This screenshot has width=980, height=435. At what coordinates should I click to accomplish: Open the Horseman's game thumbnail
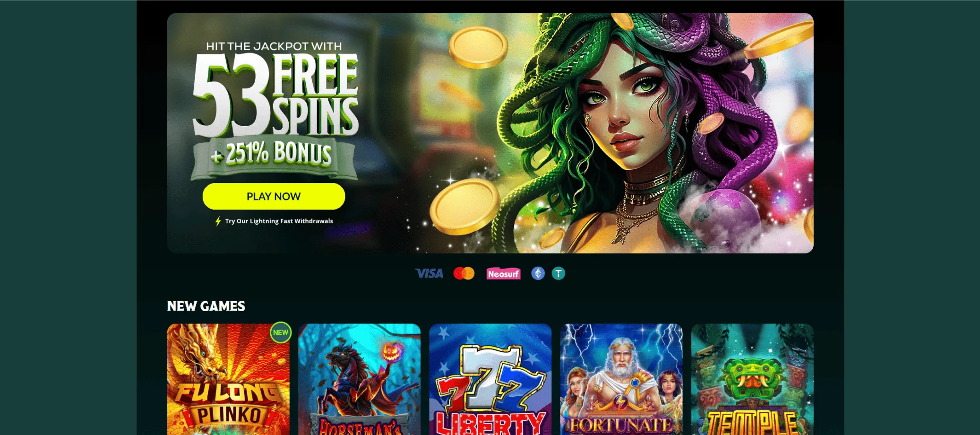(x=359, y=379)
